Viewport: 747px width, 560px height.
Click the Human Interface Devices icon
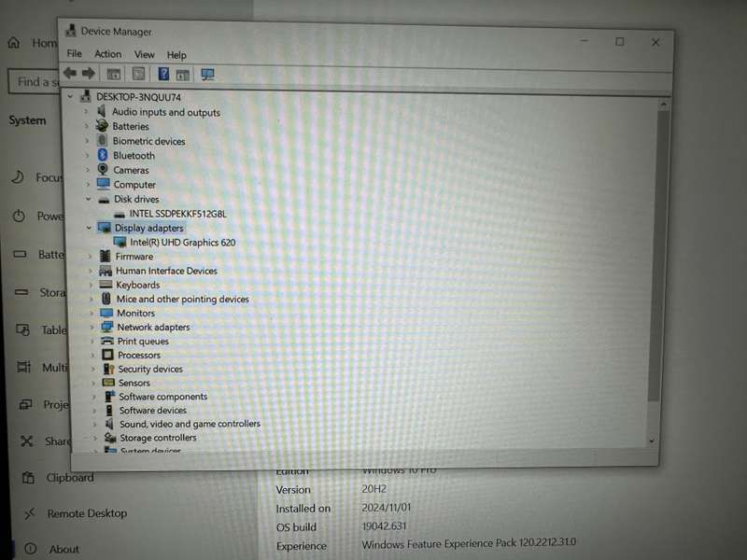coord(106,271)
